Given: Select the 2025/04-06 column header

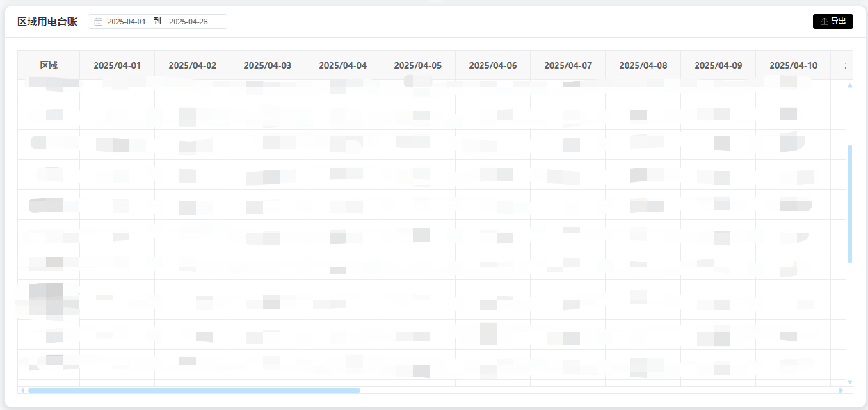Looking at the screenshot, I should pyautogui.click(x=492, y=65).
